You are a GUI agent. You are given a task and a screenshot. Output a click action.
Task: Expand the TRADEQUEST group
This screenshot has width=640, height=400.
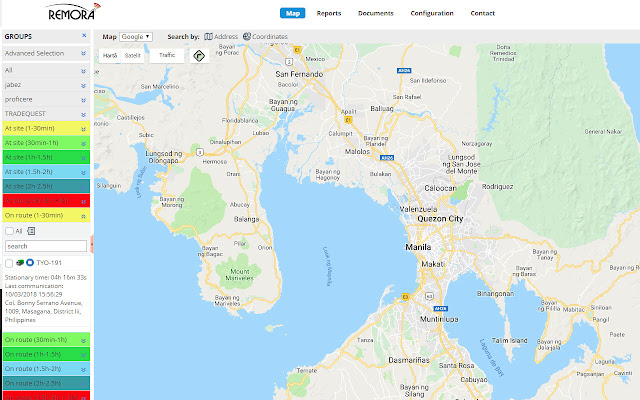point(83,115)
